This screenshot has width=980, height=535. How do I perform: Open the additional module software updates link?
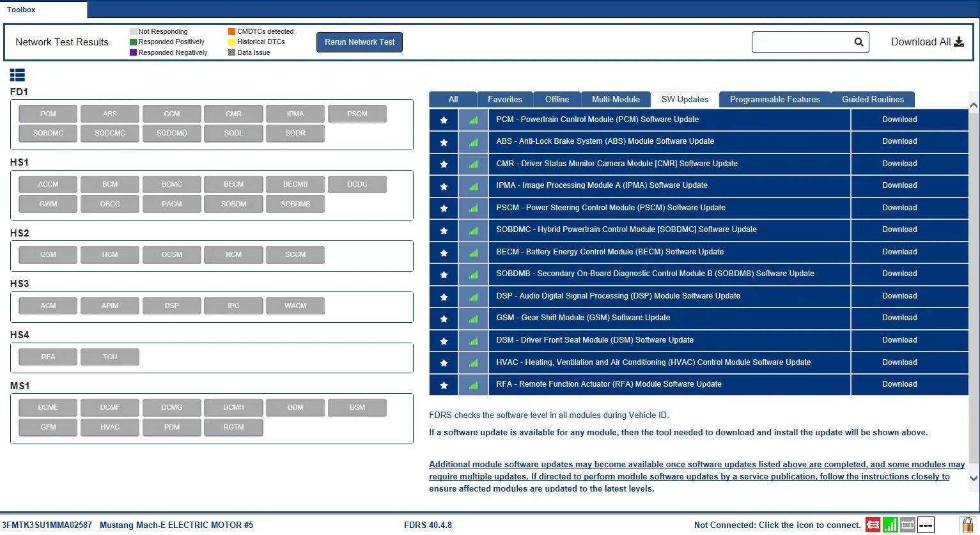click(697, 476)
